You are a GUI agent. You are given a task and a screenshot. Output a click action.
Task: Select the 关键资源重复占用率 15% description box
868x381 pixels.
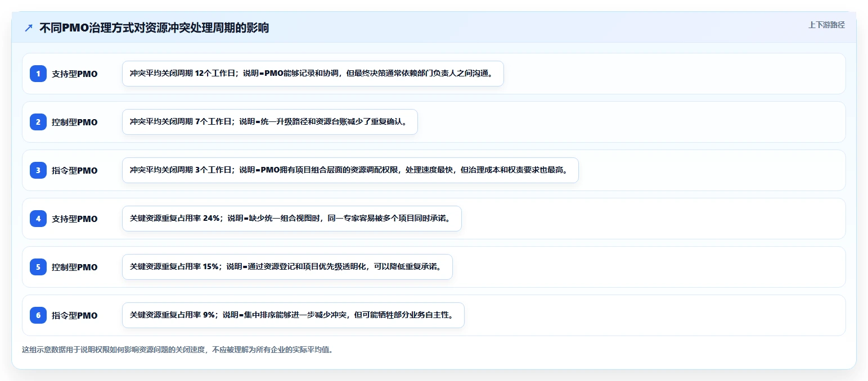click(287, 267)
